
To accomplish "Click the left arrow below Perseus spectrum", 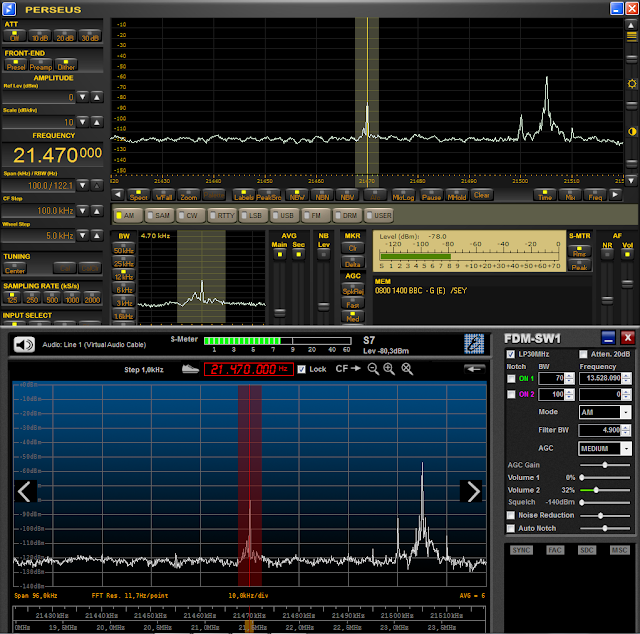I will 118,195.
